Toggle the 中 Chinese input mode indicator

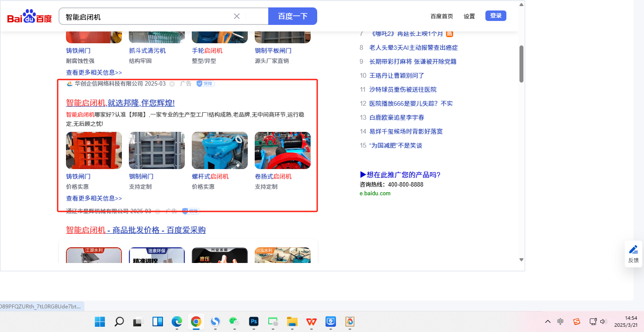coord(561,322)
